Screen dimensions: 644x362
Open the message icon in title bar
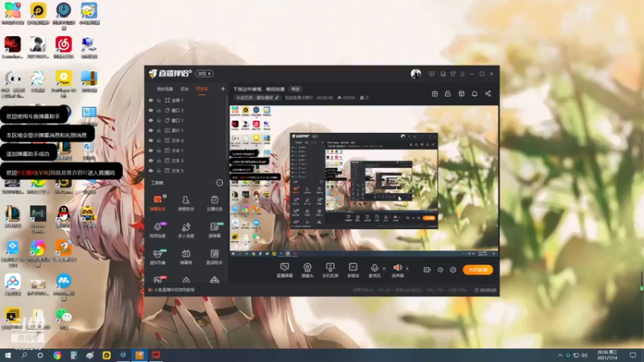431,74
